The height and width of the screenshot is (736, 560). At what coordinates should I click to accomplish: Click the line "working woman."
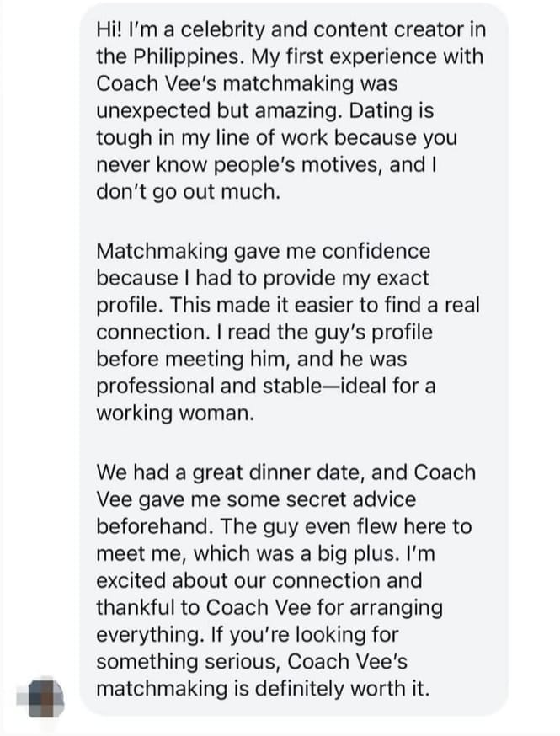coord(175,413)
